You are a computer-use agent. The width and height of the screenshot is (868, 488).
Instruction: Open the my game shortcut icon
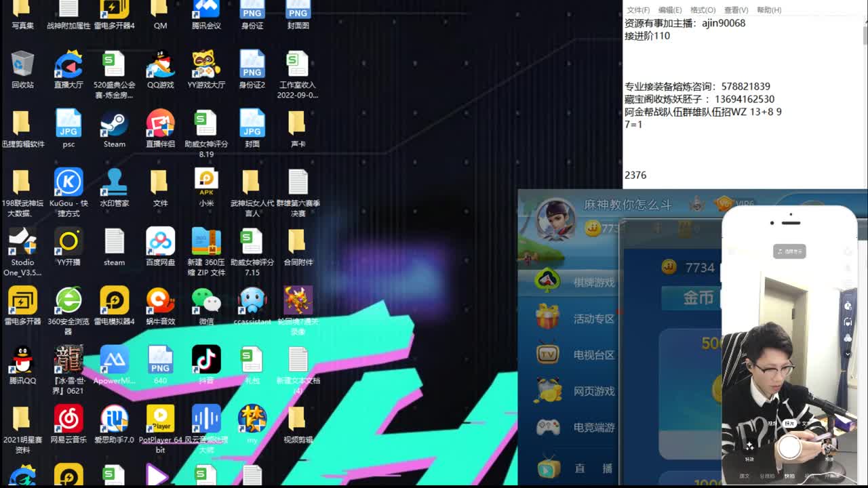tap(252, 424)
